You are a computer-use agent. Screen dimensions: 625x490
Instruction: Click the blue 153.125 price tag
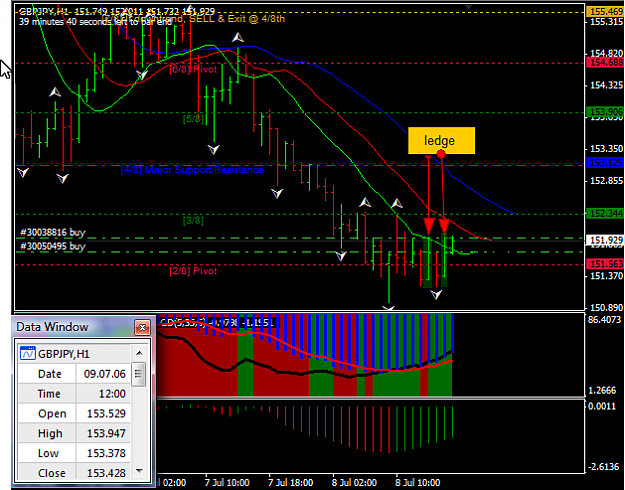606,163
